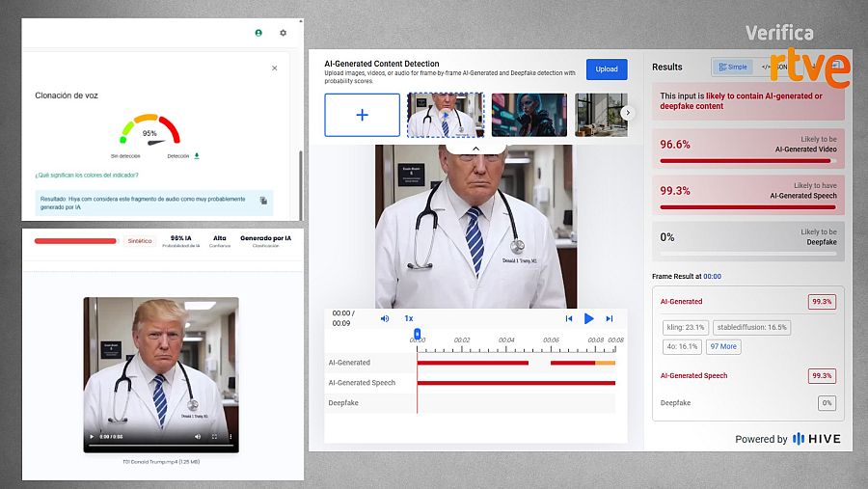Click the 'stablediffusion: 16.5%' tag
868x489 pixels.
[751, 327]
